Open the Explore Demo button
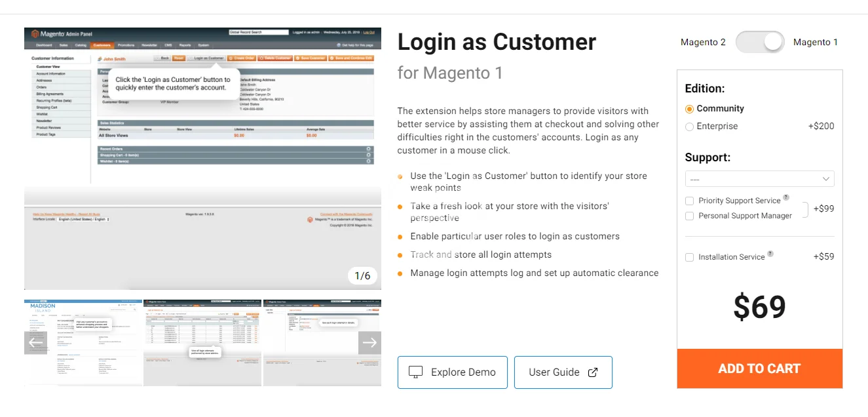The width and height of the screenshot is (868, 417). pyautogui.click(x=452, y=372)
